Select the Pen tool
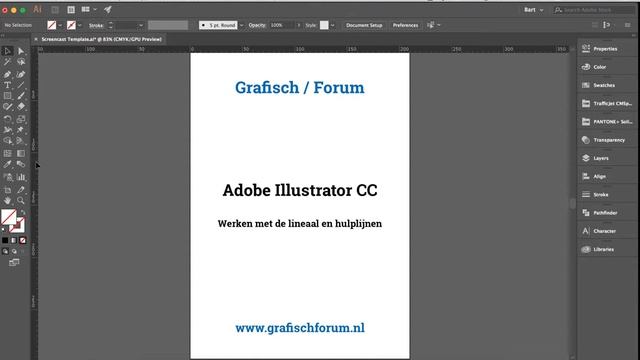 pos(7,74)
